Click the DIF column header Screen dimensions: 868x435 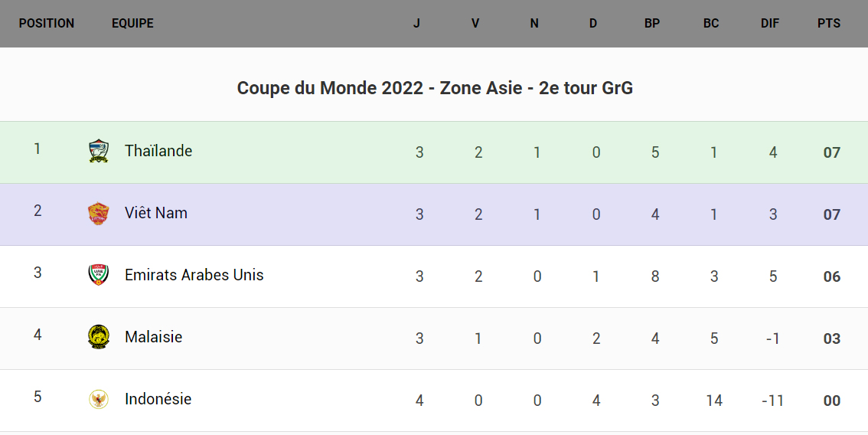pos(770,24)
